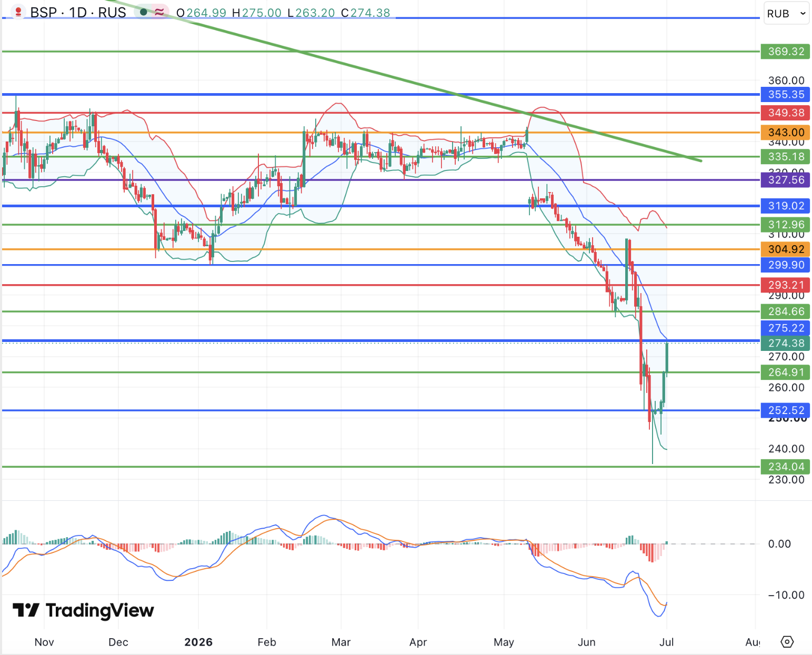Click the BSP · 1D · RUS title
Screen dimensions: 812x655
(78, 13)
